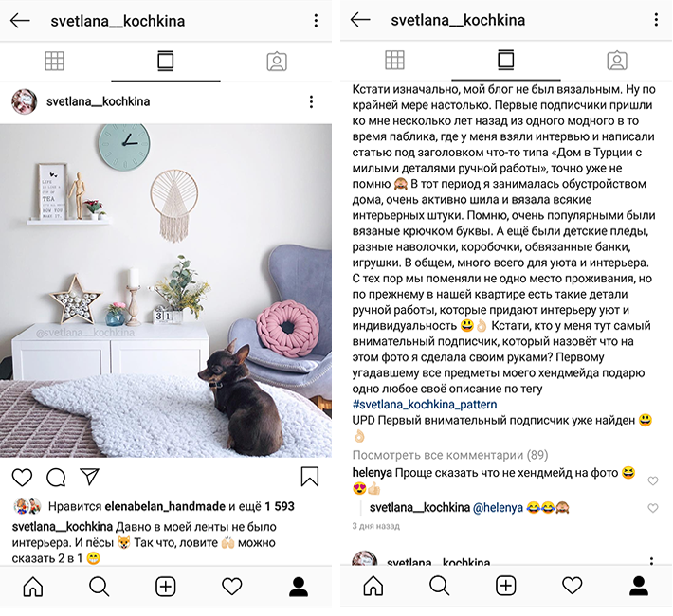
Task: Open own profile icon in left bottom bar
Action: coord(299,587)
